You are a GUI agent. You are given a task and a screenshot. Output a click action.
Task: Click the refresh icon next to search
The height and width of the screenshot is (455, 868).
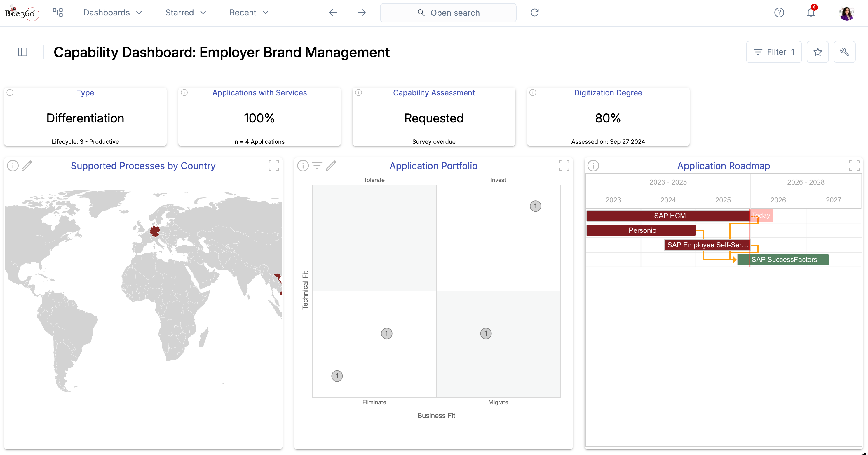[535, 13]
